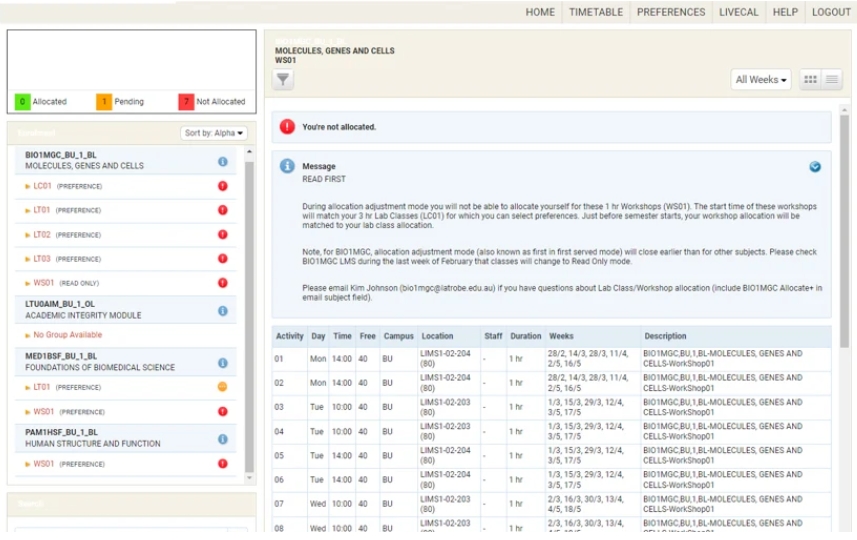
Task: Sort table by Day column header
Action: point(318,336)
